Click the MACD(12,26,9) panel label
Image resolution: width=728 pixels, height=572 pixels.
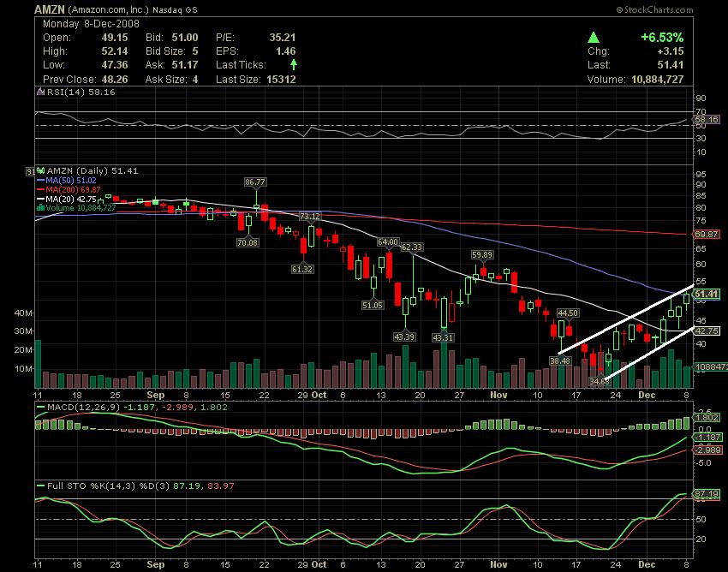[x=83, y=408]
